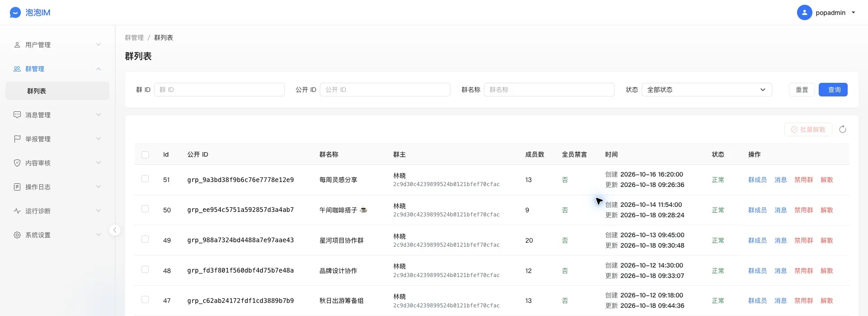Open 消息 for 星河项目协作群
This screenshot has width=868, height=316.
point(781,240)
